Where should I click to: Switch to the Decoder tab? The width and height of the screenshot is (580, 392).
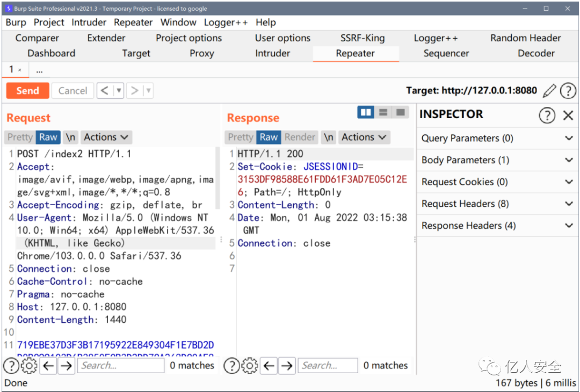(536, 54)
